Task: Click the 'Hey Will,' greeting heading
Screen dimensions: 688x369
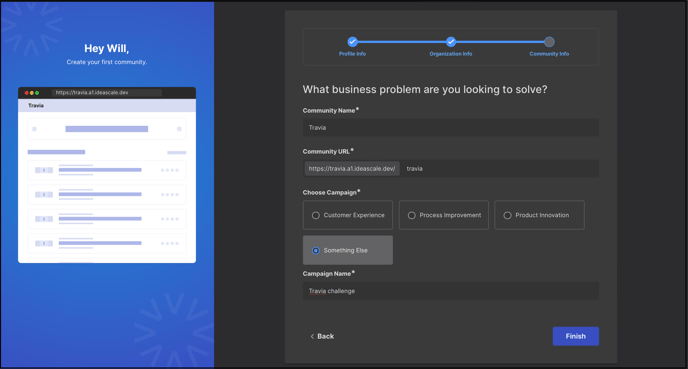Action: coord(107,48)
